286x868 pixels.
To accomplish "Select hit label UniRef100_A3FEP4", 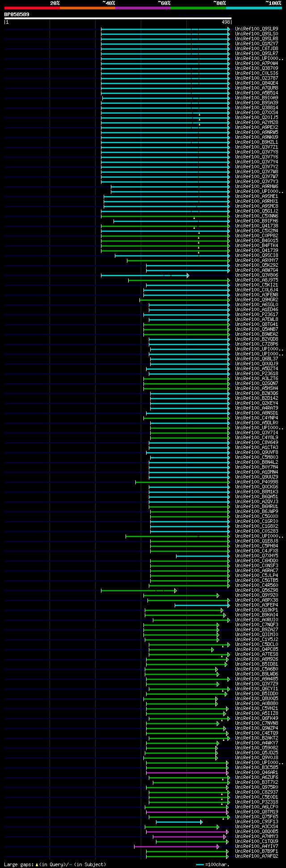I will (257, 605).
